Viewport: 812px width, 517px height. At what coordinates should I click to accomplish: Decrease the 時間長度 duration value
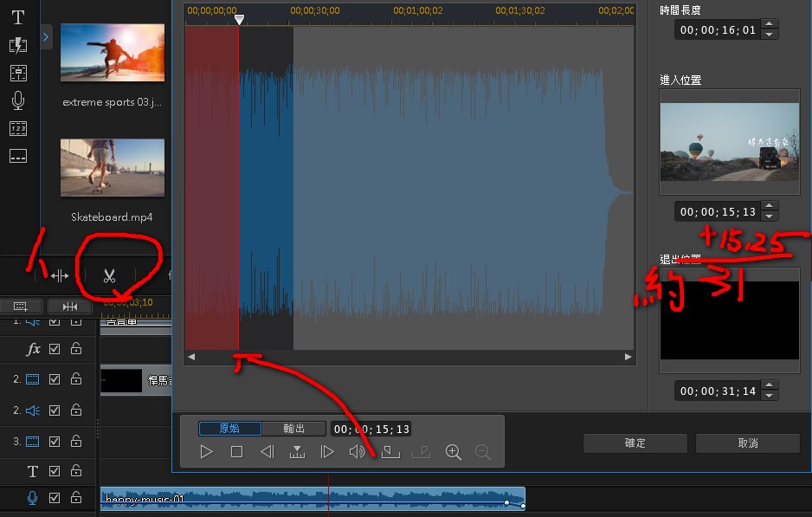click(770, 35)
